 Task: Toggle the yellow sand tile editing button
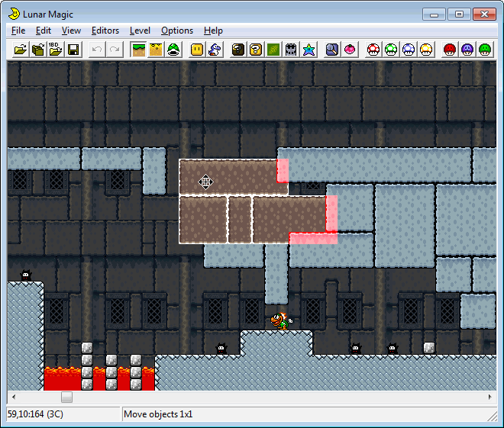(156, 50)
